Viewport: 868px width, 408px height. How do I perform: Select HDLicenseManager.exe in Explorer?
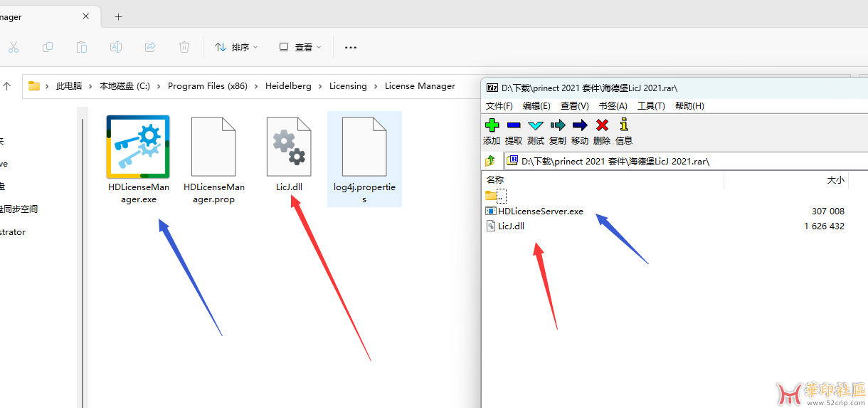coord(139,159)
